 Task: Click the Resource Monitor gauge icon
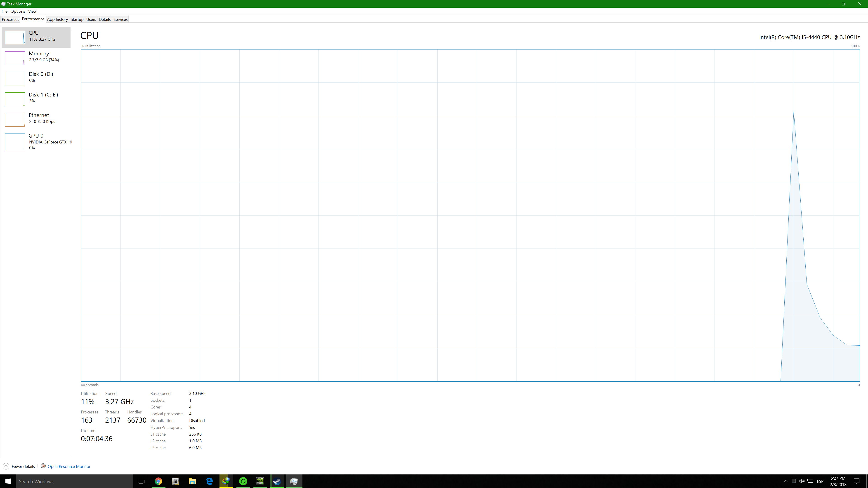tap(43, 466)
